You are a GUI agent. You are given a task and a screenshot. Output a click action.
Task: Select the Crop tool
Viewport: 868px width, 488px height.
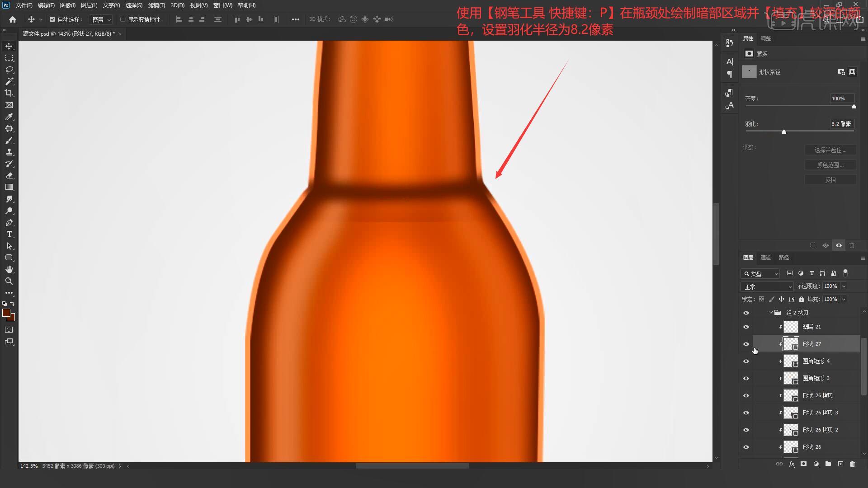pyautogui.click(x=9, y=93)
